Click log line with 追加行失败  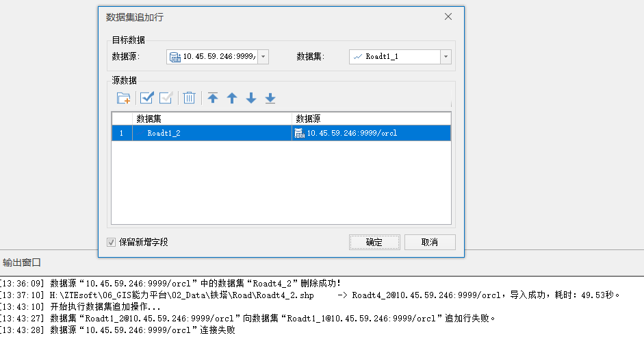click(x=248, y=318)
